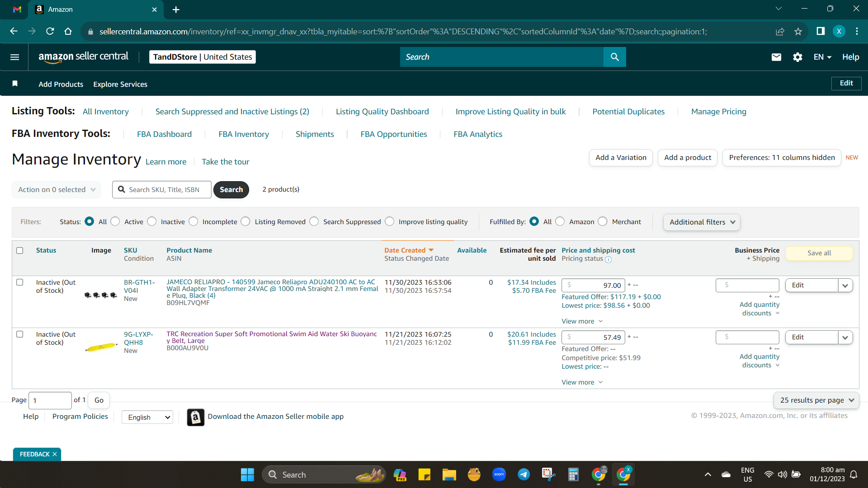Click the share page icon in address bar
Viewport: 868px width, 488px height.
[780, 31]
